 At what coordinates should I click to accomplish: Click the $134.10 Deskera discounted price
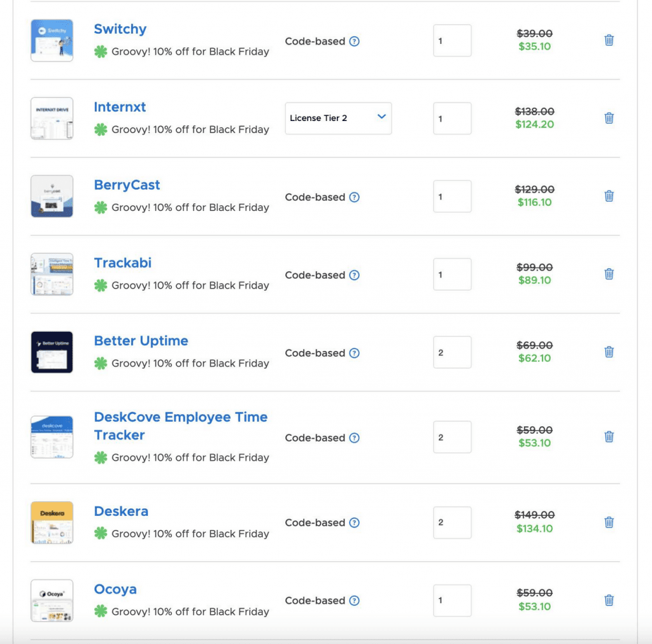pos(535,529)
